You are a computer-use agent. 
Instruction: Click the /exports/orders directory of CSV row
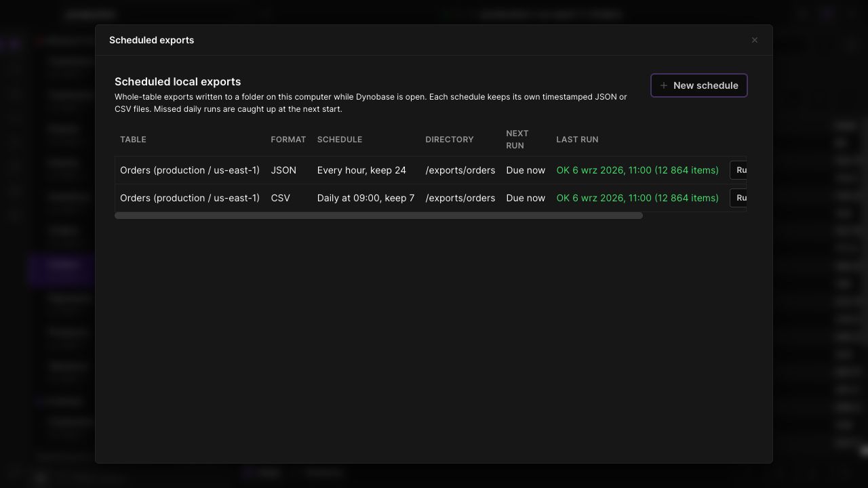[x=460, y=198]
